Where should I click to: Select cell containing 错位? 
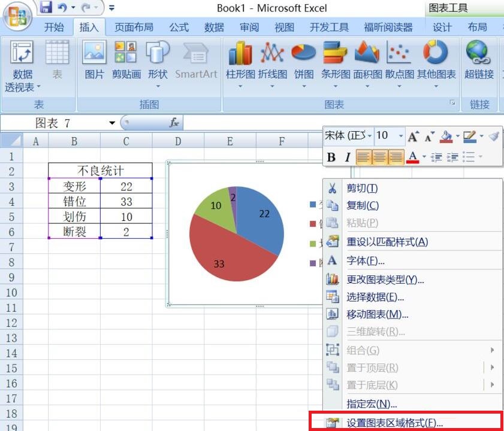74,201
